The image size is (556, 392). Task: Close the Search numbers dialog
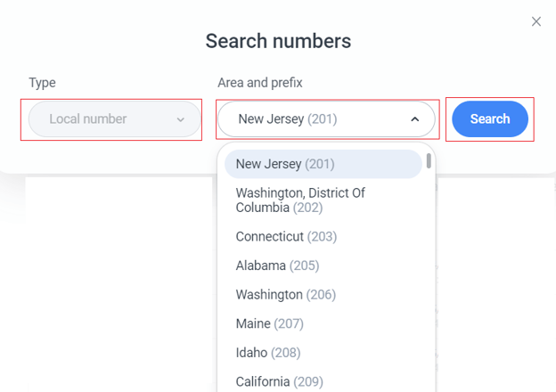[x=536, y=21]
